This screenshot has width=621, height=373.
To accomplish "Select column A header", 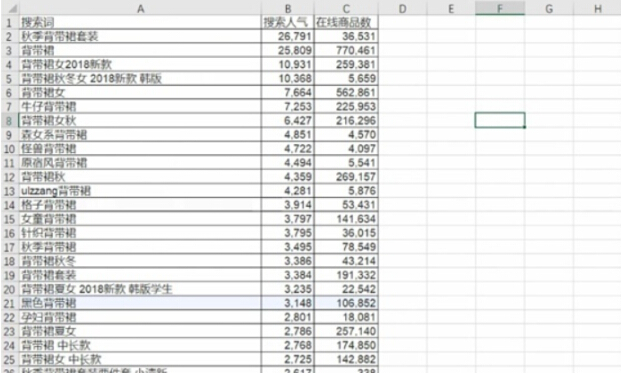I will pyautogui.click(x=140, y=8).
